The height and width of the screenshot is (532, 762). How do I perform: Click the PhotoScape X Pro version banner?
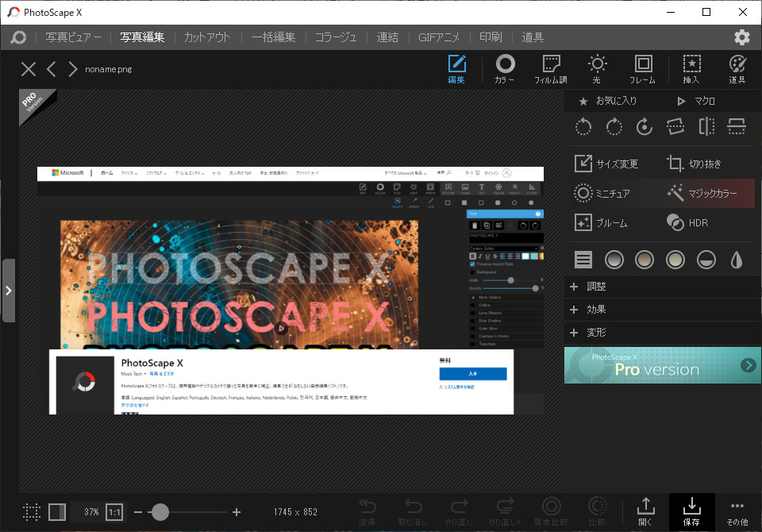point(663,365)
